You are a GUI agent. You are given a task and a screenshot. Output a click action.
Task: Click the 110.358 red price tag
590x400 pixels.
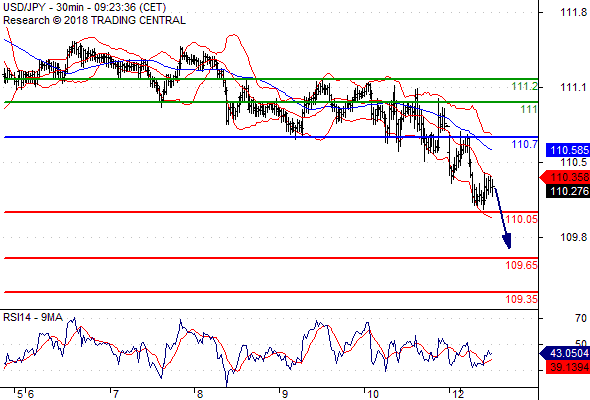(x=565, y=177)
